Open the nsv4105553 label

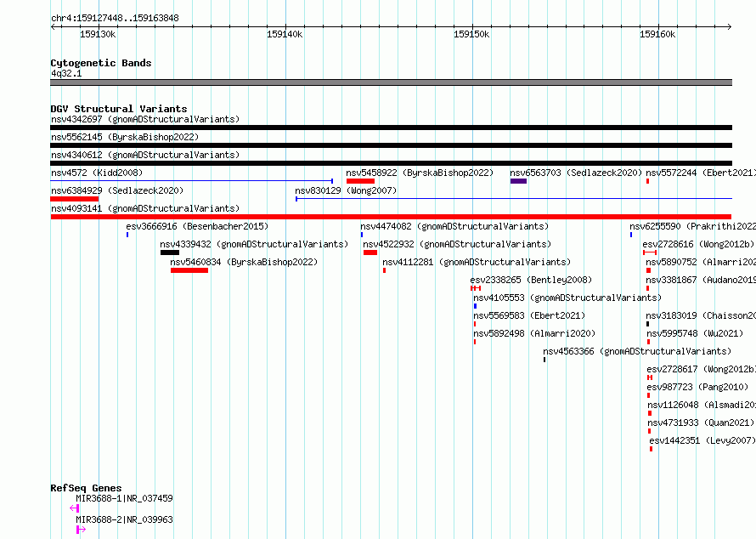coord(567,298)
